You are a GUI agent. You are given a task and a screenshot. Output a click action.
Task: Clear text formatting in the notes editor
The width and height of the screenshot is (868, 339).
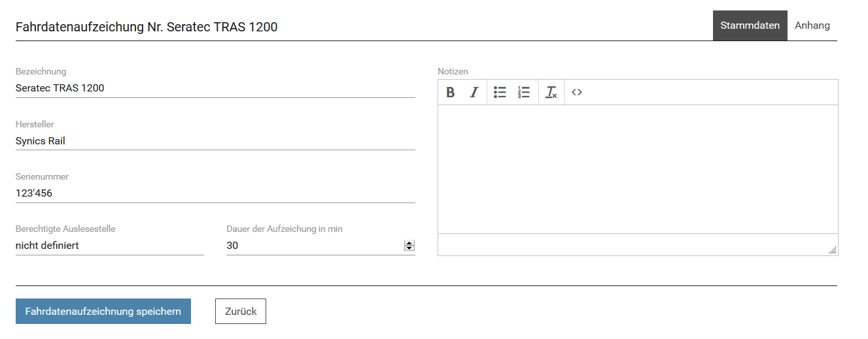[x=551, y=93]
